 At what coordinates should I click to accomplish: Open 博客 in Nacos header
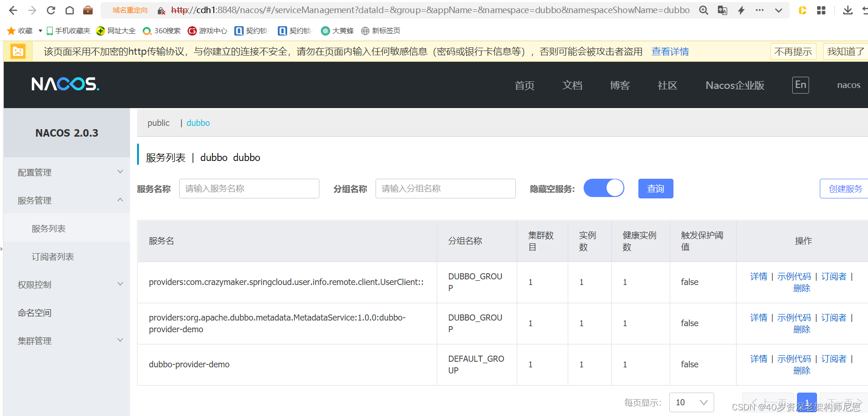click(620, 85)
